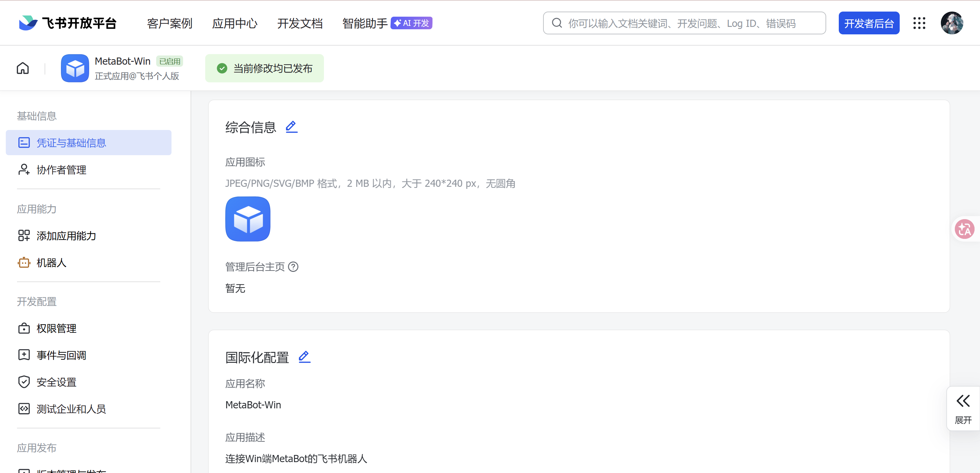Go to 权限管理 in the sidebar
Image resolution: width=980 pixels, height=473 pixels.
pos(56,328)
